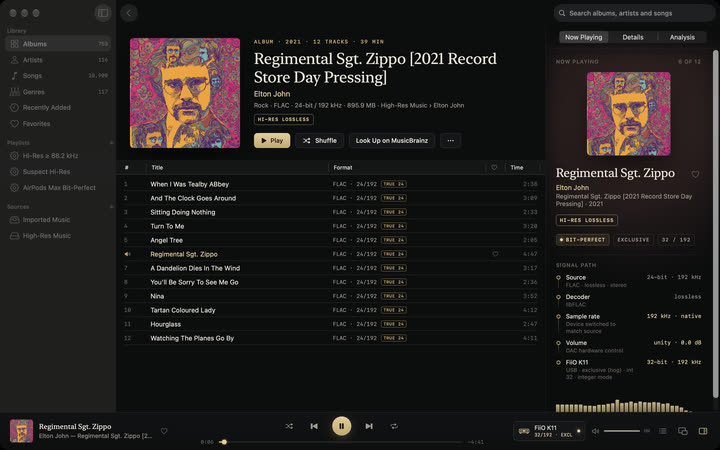The image size is (720, 450).
Task: Open the album more options ellipsis menu
Action: [450, 141]
